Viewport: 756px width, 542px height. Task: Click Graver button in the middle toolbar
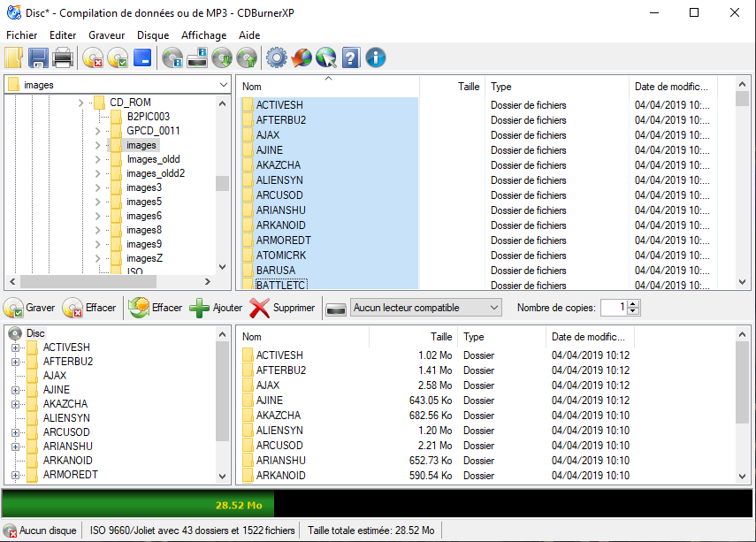click(x=29, y=308)
